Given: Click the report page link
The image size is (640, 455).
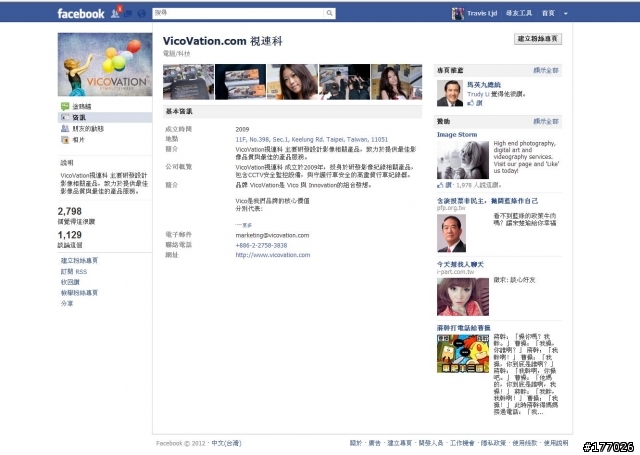Looking at the screenshot, I should 79,293.
